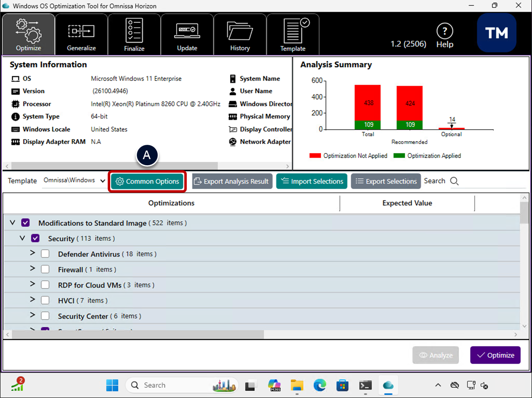Click the Export Analysis Result button
This screenshot has height=398, width=532.
[231, 181]
